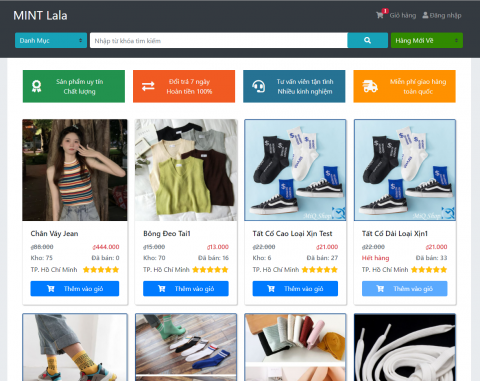Click the Đã bán: 33 text

pos(432,258)
